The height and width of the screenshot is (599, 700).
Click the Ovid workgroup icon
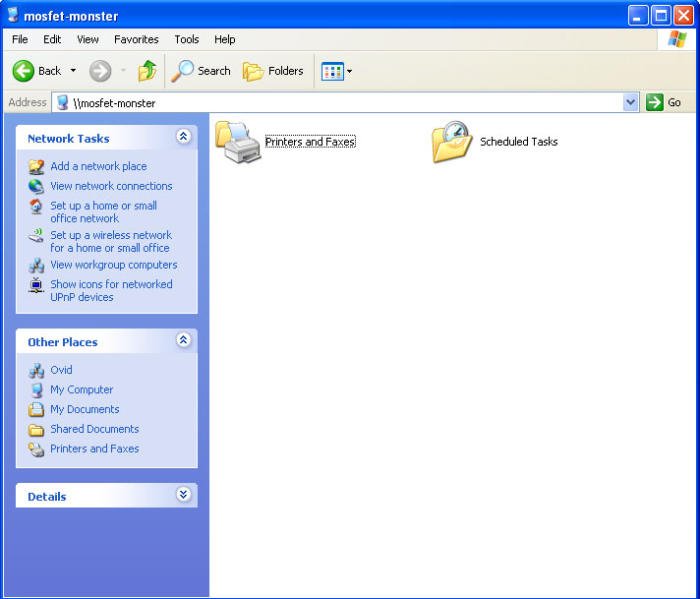pyautogui.click(x=36, y=370)
